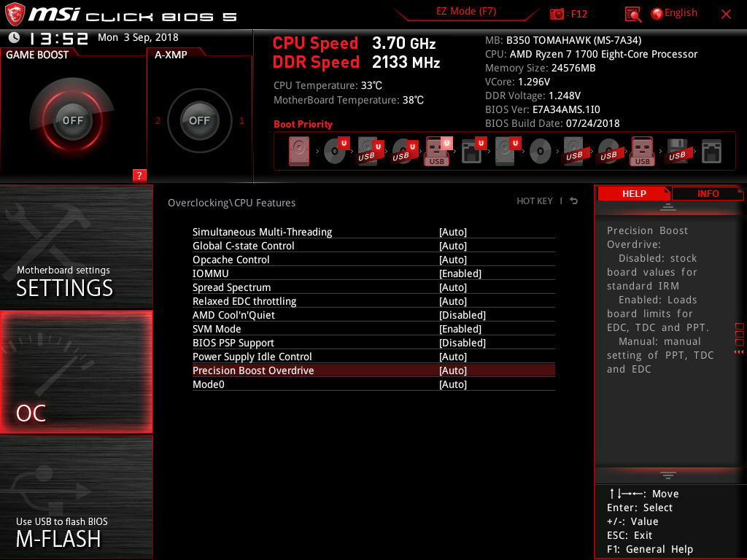Open Precision Boost Overdrive [Auto] options
747x560 pixels.
(x=452, y=370)
